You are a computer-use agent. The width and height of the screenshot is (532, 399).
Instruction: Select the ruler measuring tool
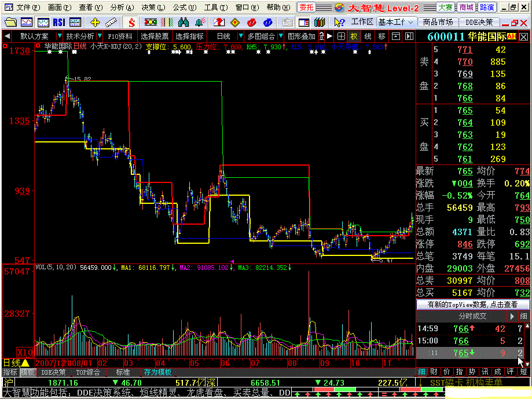click(111, 23)
